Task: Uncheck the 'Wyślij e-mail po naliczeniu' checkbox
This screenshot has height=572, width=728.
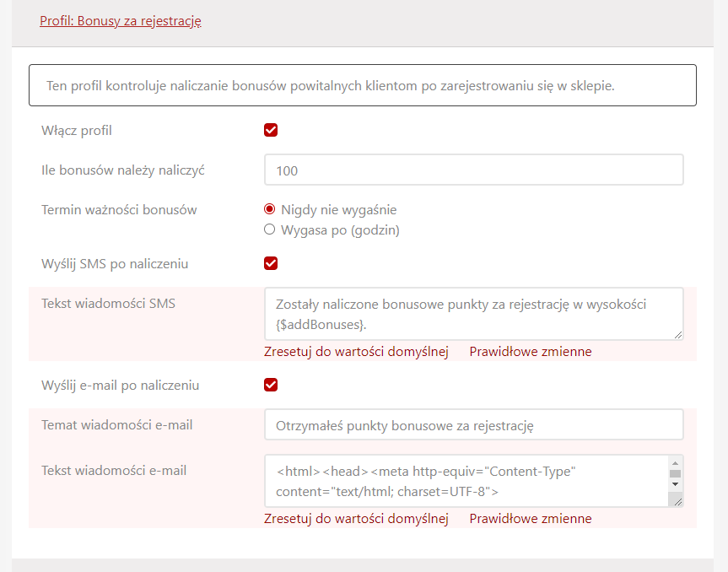Action: [x=271, y=385]
